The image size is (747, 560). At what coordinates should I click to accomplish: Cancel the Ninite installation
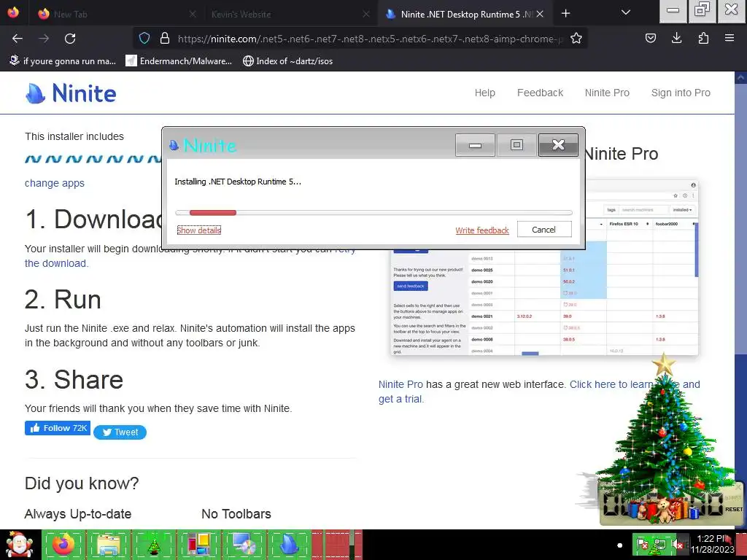[543, 230]
